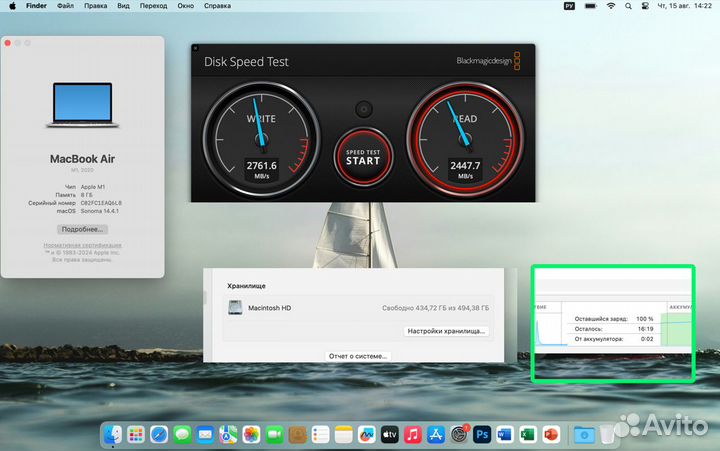Launch Microsoft Excel from the Dock
720x451 pixels.
tap(528, 434)
